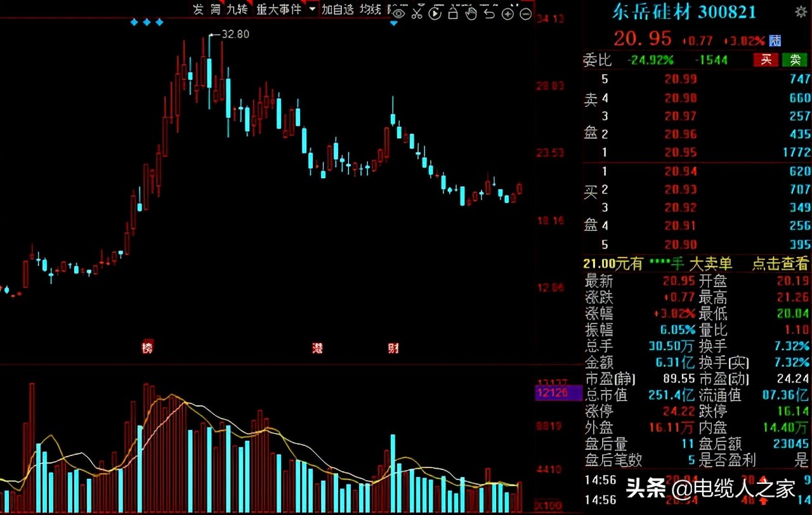Select sell level 1 price 20.95
This screenshot has width=812, height=515.
tap(681, 152)
